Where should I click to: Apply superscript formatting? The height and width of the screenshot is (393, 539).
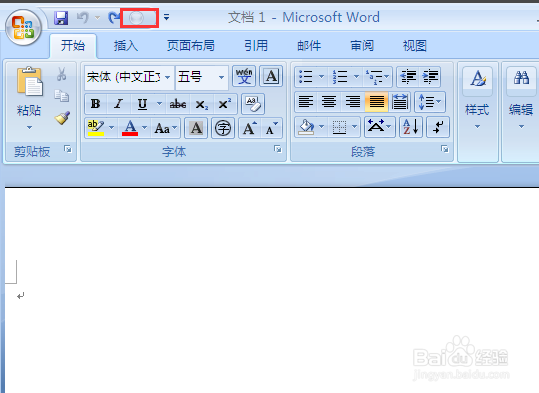[x=225, y=104]
